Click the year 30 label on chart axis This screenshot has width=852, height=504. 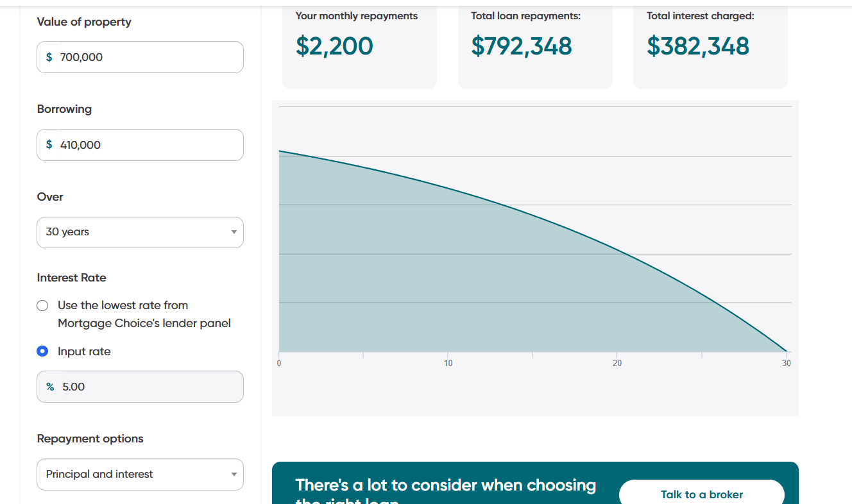point(786,364)
